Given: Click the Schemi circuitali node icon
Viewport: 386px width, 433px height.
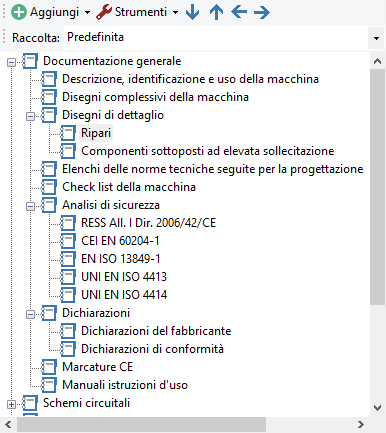Looking at the screenshot, I should (x=30, y=403).
